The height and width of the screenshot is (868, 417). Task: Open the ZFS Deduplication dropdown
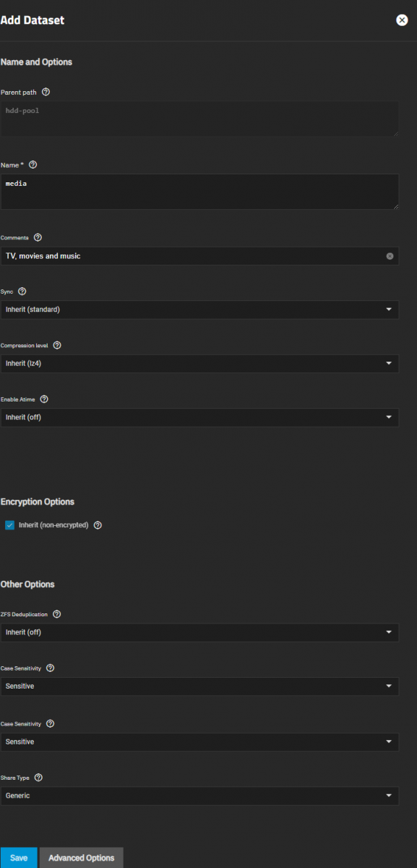199,632
